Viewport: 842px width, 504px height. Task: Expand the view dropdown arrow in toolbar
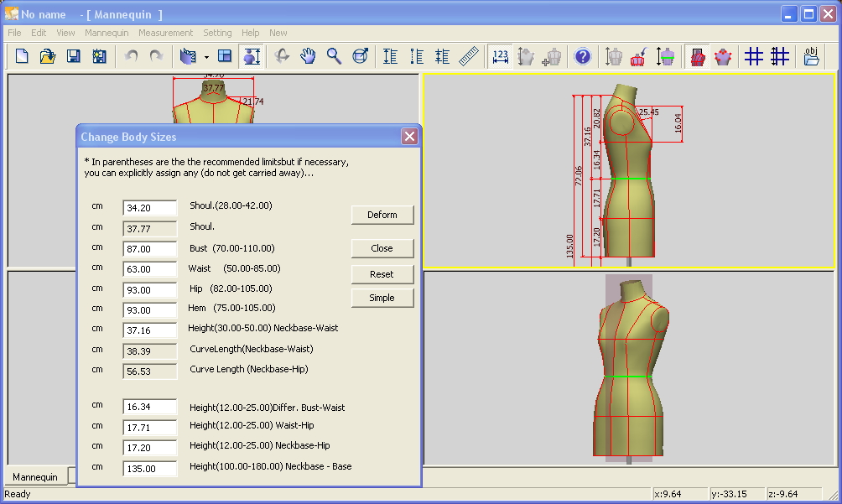pos(206,56)
